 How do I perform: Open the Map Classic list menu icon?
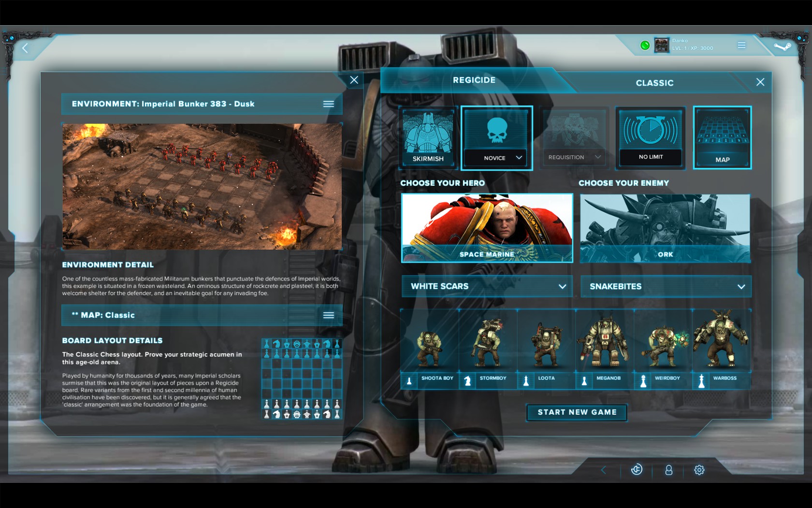pyautogui.click(x=329, y=315)
